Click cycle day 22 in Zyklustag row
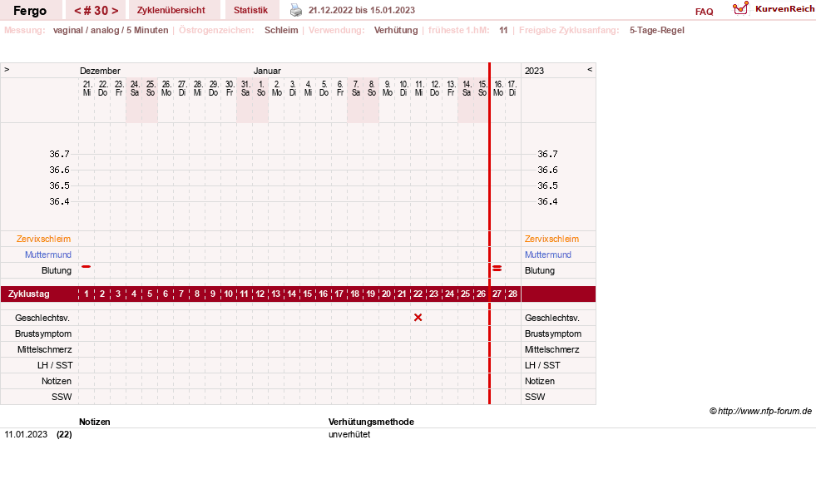816x504 pixels. pyautogui.click(x=418, y=294)
